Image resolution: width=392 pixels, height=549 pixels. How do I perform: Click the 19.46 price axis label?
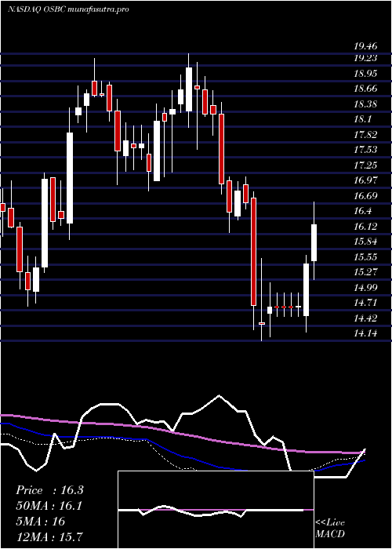pyautogui.click(x=365, y=45)
